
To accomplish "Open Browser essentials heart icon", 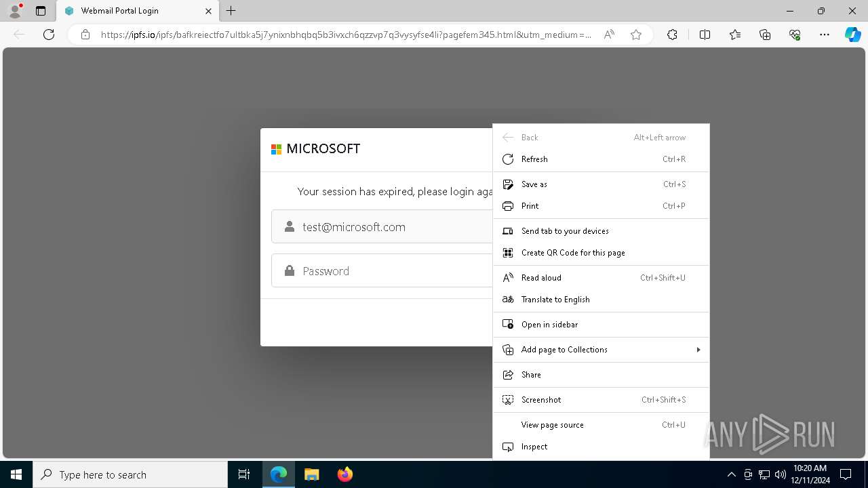I will (795, 35).
